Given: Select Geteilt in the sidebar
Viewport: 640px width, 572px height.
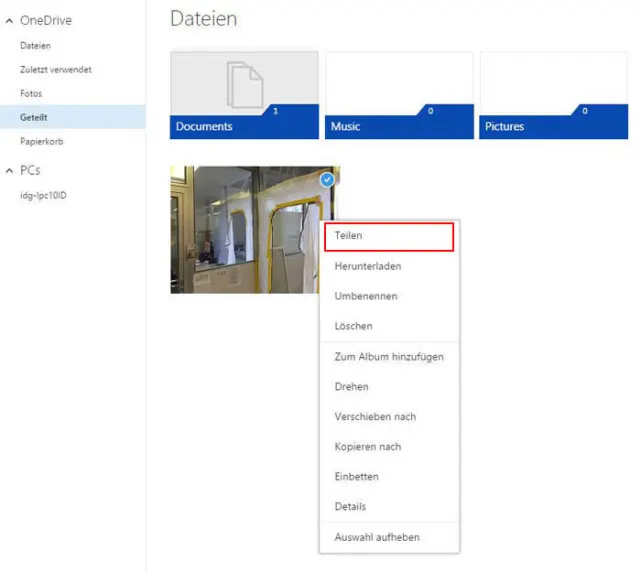Looking at the screenshot, I should point(73,117).
